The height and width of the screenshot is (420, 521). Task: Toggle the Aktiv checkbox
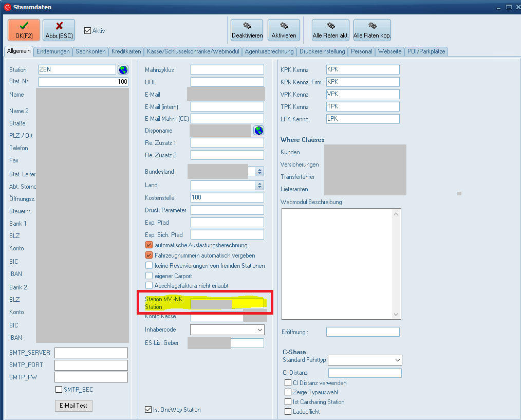[87, 31]
